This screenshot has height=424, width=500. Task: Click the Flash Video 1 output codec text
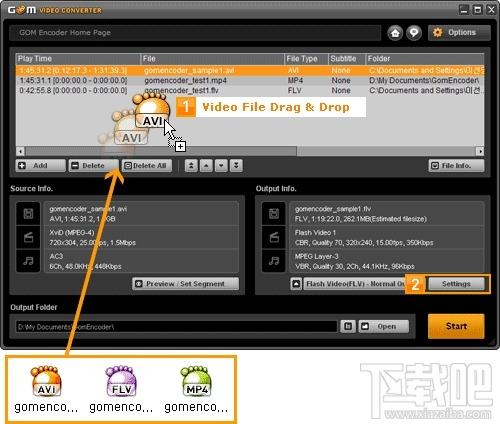pos(315,232)
